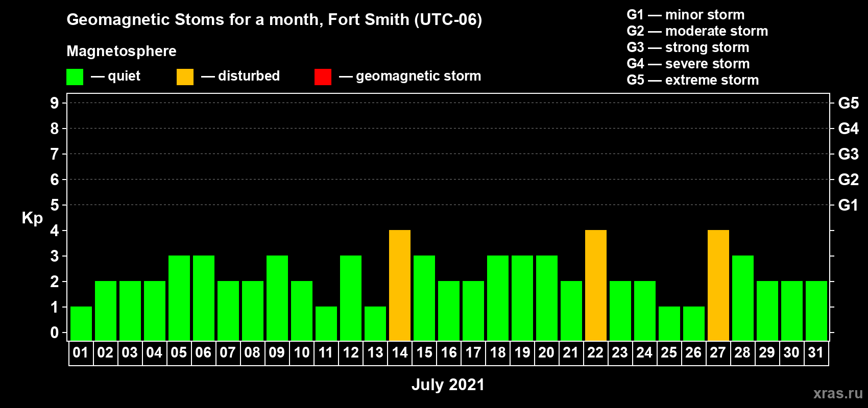The width and height of the screenshot is (868, 408).
Task: Click the date label 02
Action: point(105,352)
